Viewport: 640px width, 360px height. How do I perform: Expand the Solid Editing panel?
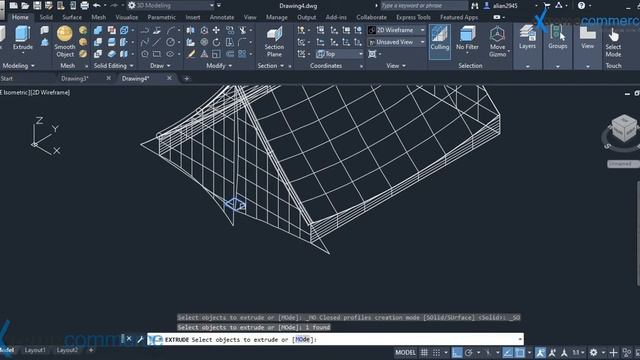pos(113,66)
